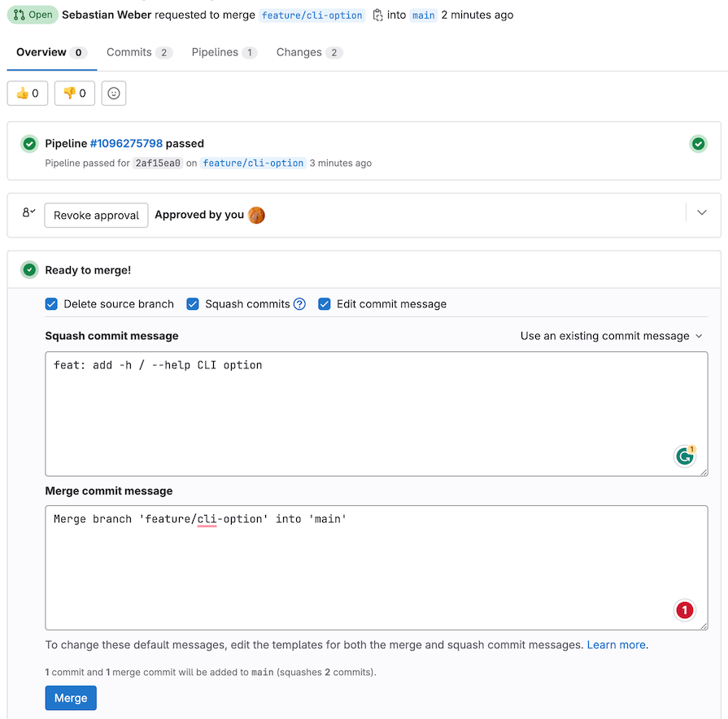Collapse the approval section with the chevron
The width and height of the screenshot is (728, 719).
tap(700, 211)
